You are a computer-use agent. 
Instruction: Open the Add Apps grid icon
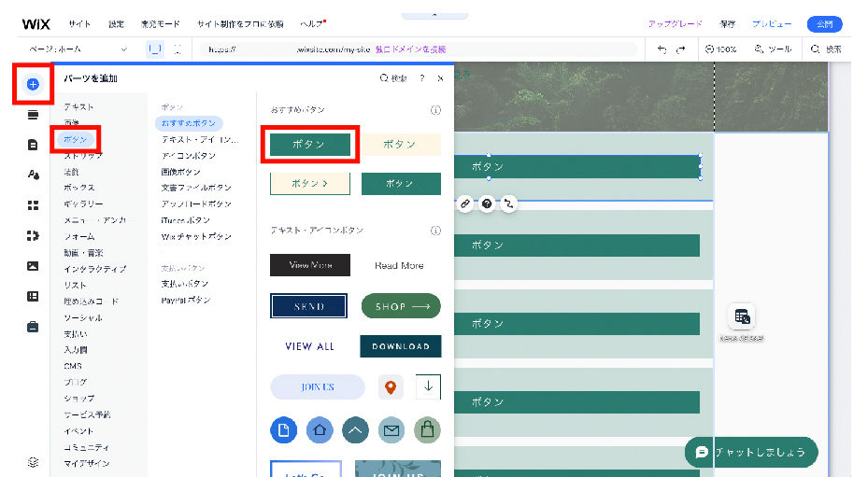pos(33,205)
